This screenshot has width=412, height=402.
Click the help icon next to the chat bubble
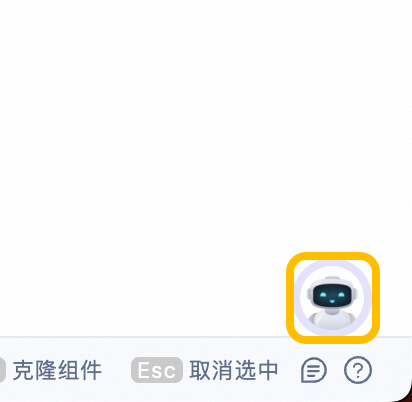tap(358, 370)
